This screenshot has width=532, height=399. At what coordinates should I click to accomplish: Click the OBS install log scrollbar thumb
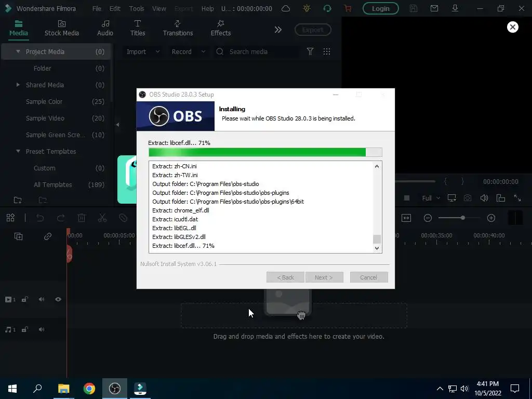click(377, 239)
